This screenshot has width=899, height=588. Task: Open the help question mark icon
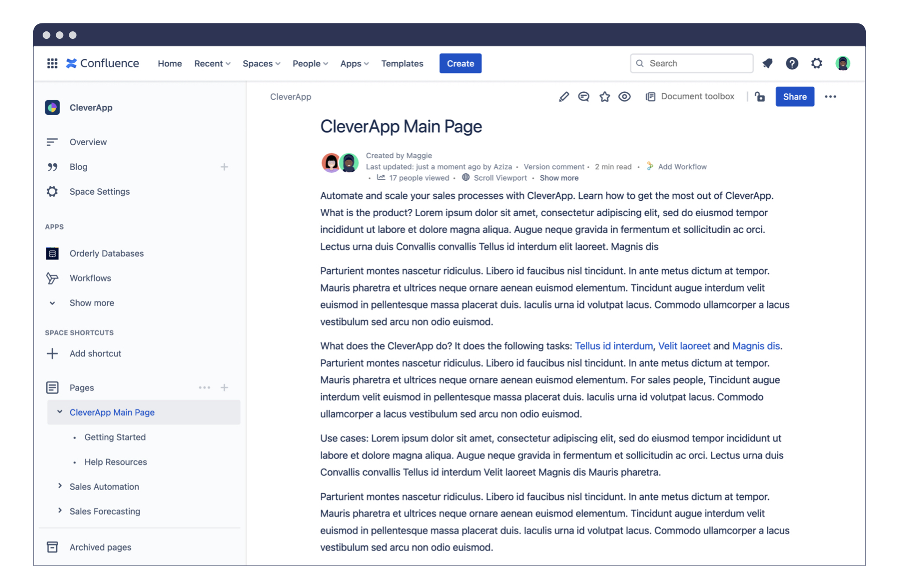tap(792, 63)
